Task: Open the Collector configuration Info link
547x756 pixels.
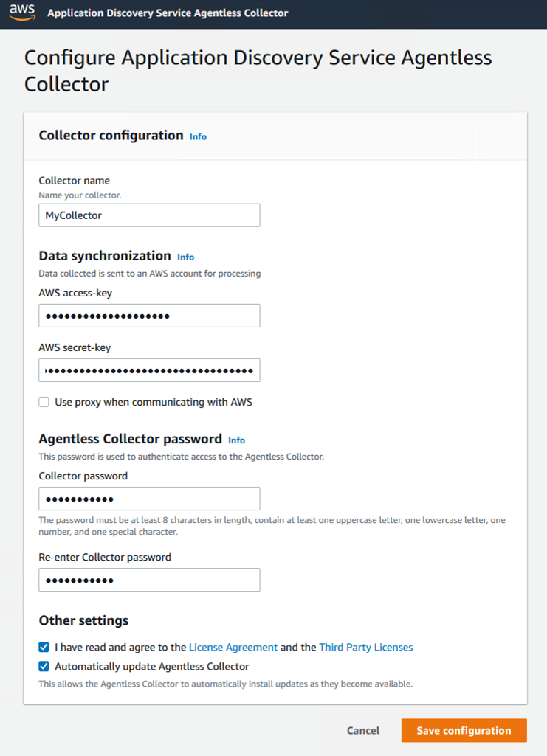Action: coord(198,136)
